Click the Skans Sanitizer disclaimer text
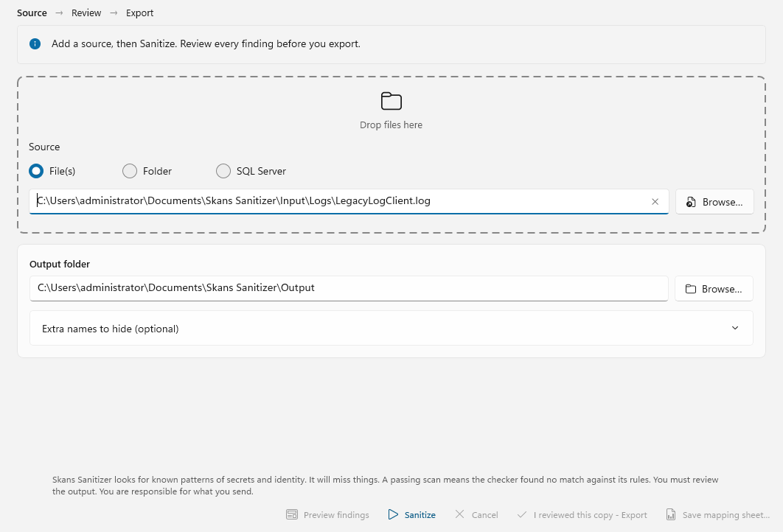 point(385,486)
